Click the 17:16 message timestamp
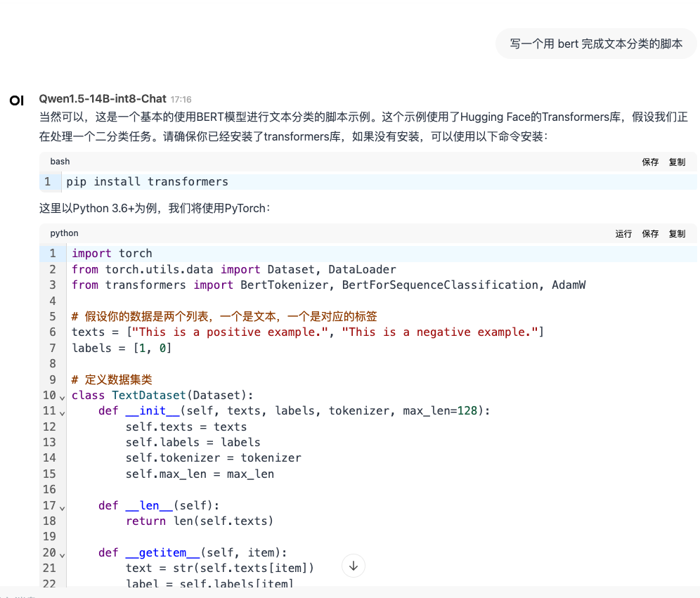The width and height of the screenshot is (700, 598). tap(181, 100)
